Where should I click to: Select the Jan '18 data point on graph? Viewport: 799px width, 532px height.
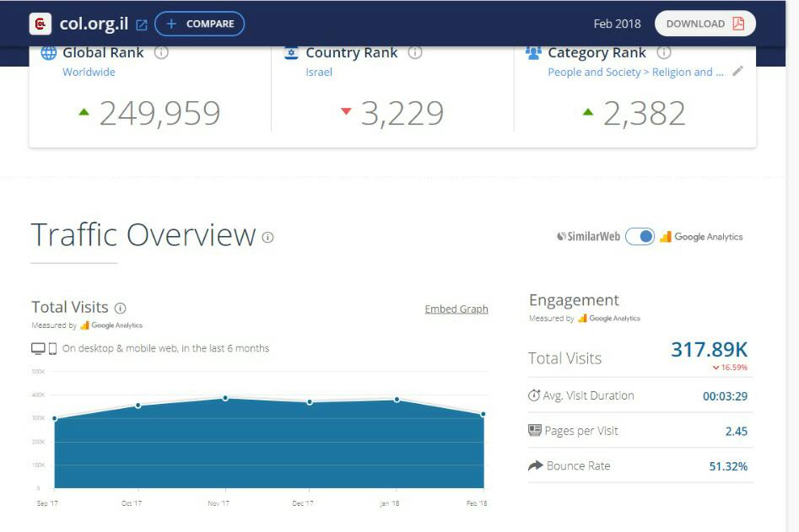point(397,400)
